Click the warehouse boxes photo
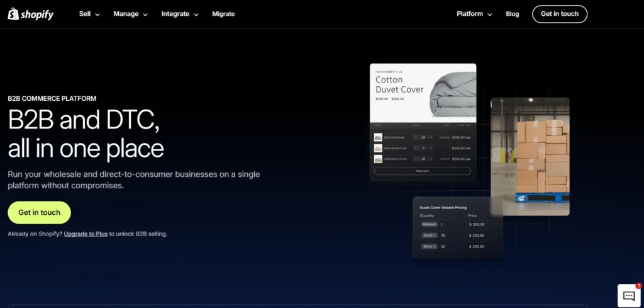This screenshot has width=644, height=308. tap(530, 157)
